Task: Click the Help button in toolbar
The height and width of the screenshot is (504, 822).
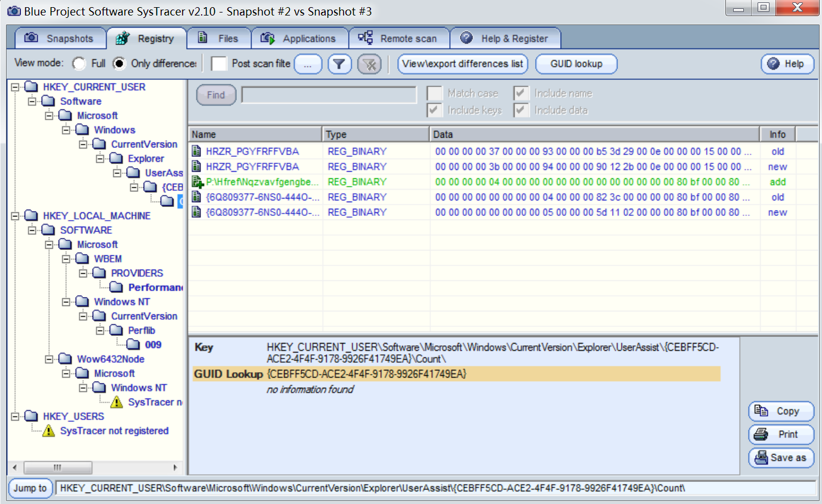Action: 787,64
